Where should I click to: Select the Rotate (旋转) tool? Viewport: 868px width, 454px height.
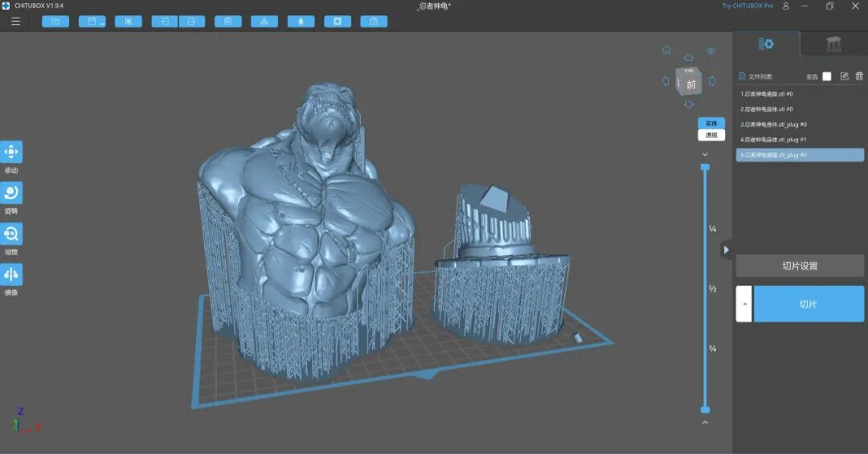click(11, 193)
